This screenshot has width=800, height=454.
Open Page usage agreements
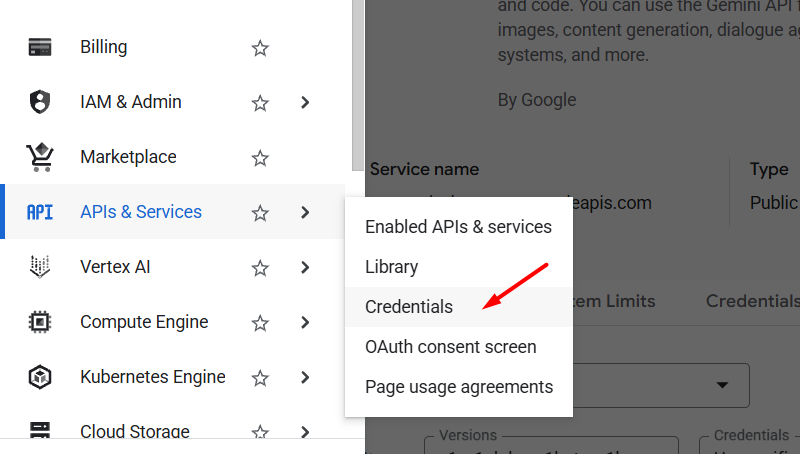[x=459, y=387]
